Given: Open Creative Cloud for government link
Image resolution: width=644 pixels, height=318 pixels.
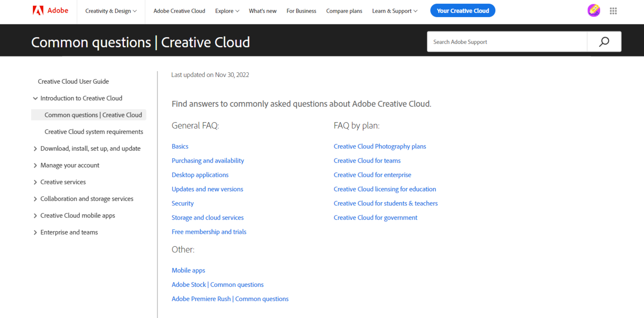Looking at the screenshot, I should (375, 218).
